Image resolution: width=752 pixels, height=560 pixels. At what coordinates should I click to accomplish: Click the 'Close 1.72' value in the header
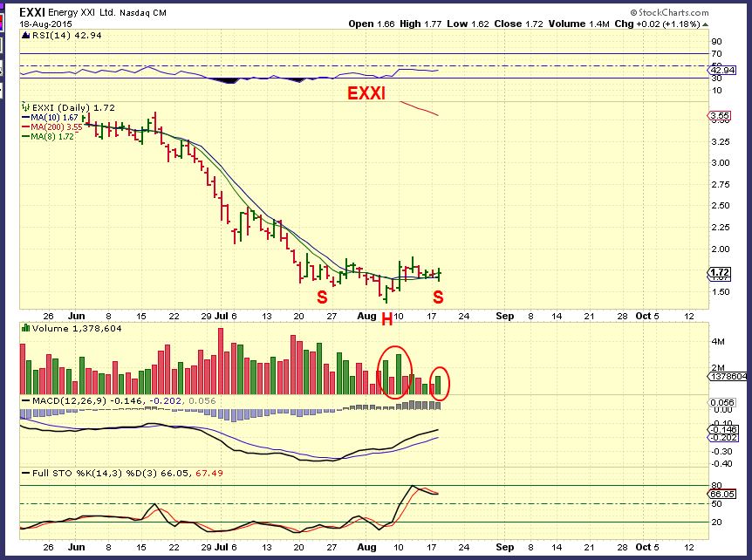click(x=518, y=24)
